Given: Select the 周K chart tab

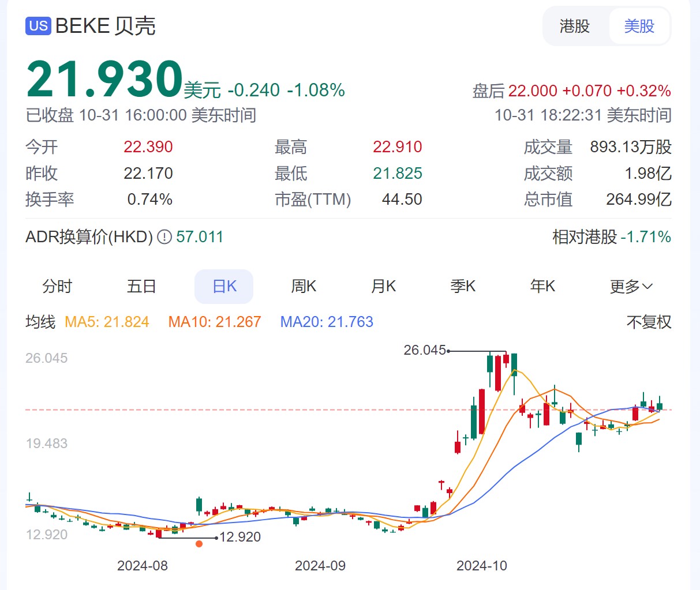Looking at the screenshot, I should tap(304, 287).
